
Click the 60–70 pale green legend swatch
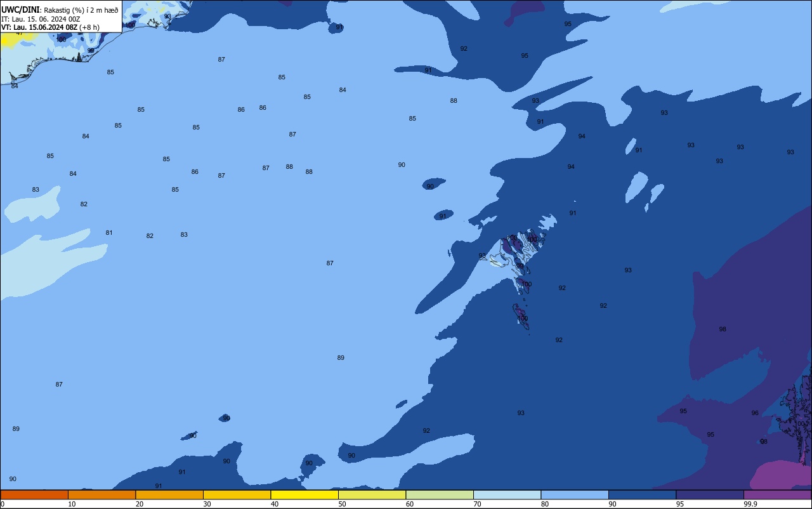tap(440, 494)
